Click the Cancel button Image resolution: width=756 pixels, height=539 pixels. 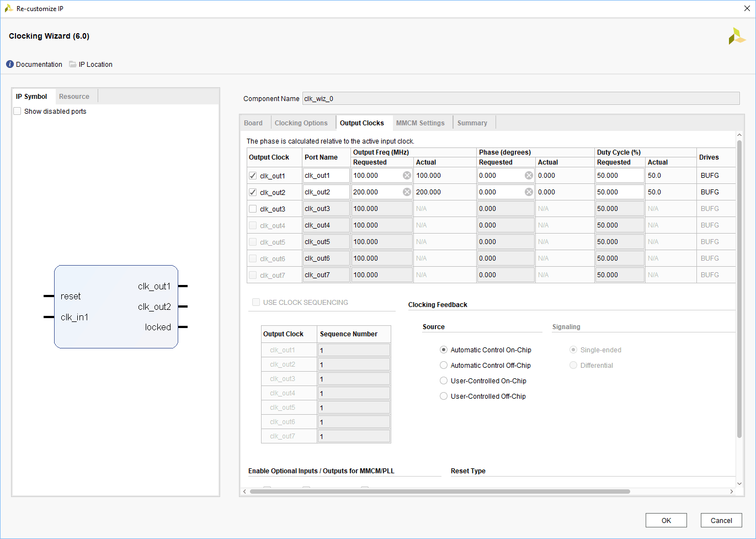click(721, 520)
